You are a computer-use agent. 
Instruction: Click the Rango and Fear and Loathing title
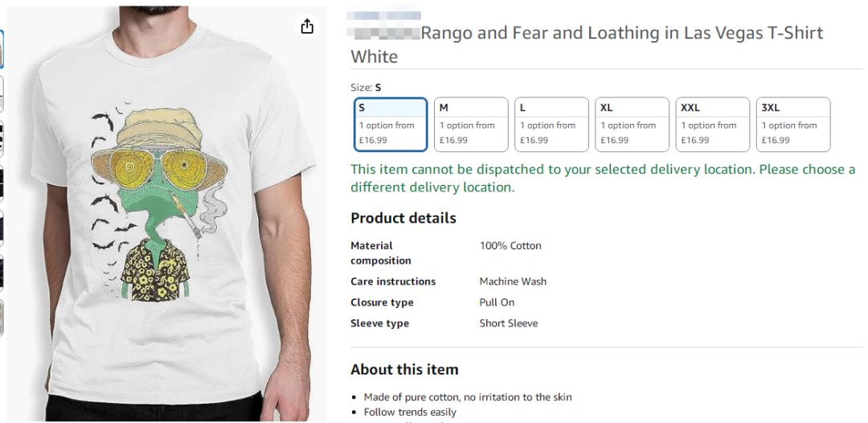587,44
